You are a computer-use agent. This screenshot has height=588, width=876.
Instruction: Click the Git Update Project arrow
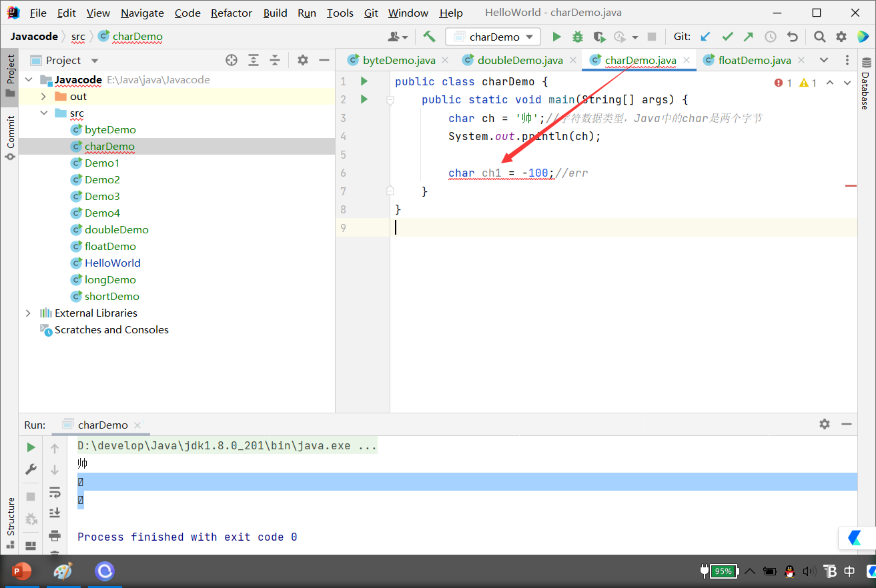[705, 37]
